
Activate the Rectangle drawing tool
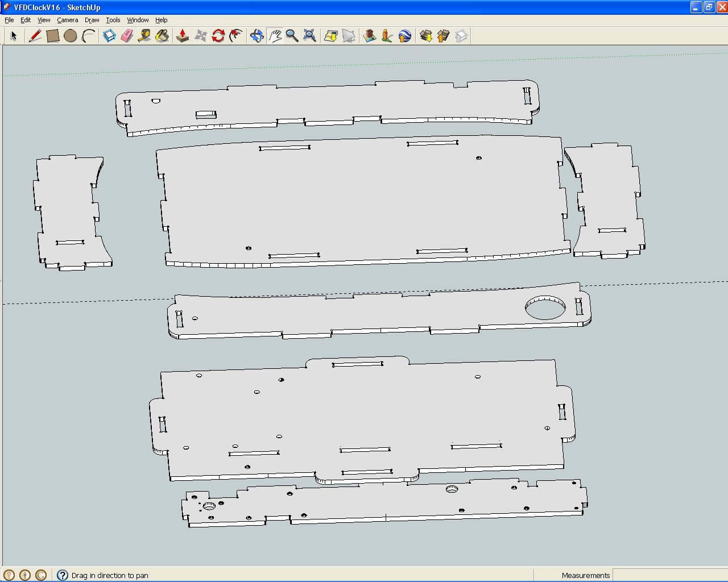tap(53, 36)
